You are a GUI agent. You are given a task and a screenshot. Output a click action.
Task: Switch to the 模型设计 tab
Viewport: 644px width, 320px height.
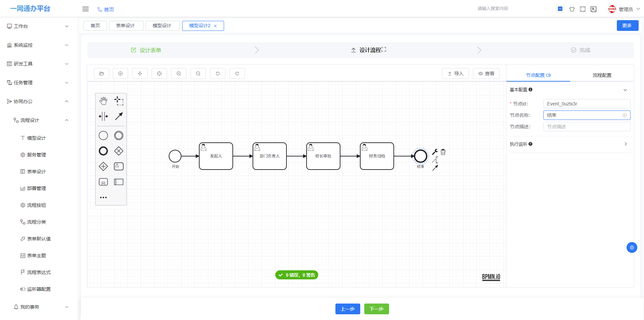163,26
